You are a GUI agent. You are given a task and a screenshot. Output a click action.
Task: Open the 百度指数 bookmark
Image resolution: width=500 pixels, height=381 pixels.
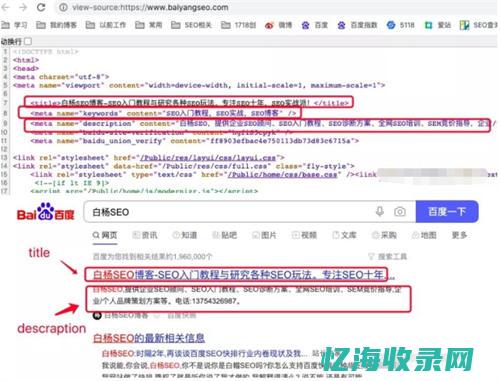(357, 25)
